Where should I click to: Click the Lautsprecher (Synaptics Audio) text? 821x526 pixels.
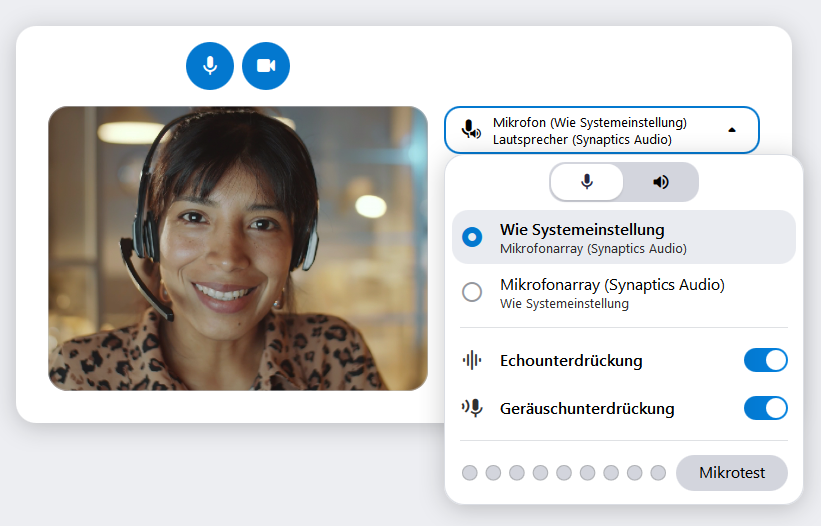[x=582, y=140]
